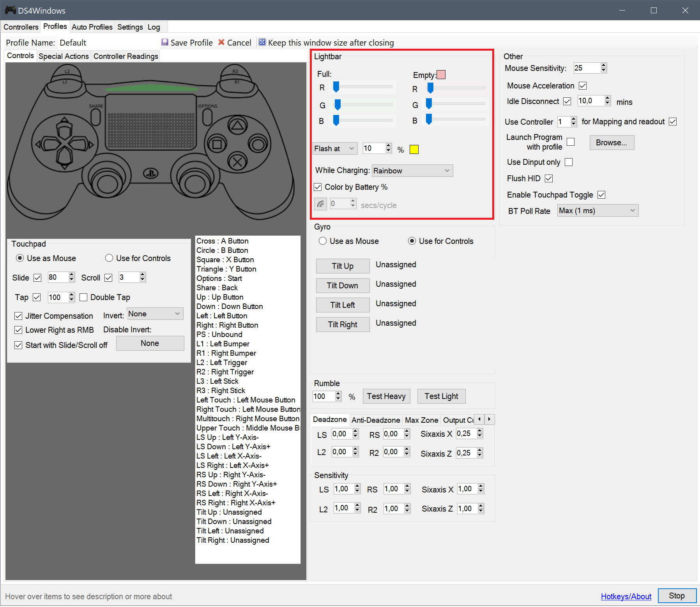Uncheck Color by Battery %
Viewport: 700px width, 607px height.
pos(318,187)
